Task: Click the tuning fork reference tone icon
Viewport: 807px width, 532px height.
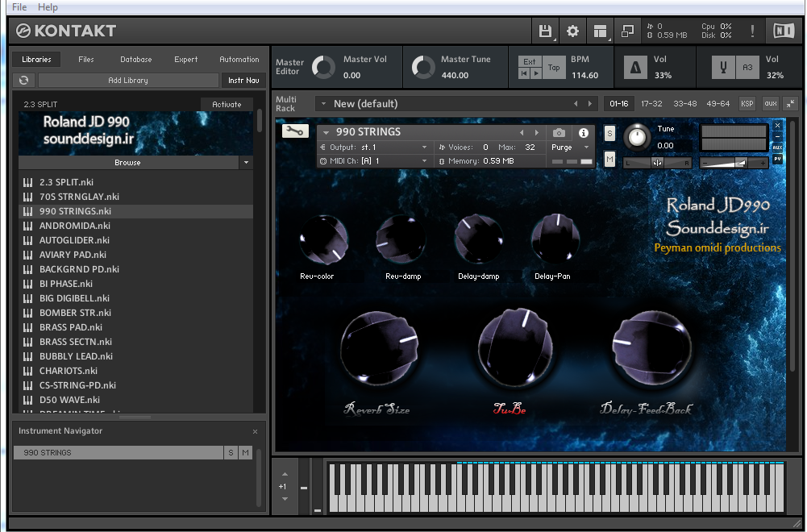Action: (x=723, y=68)
